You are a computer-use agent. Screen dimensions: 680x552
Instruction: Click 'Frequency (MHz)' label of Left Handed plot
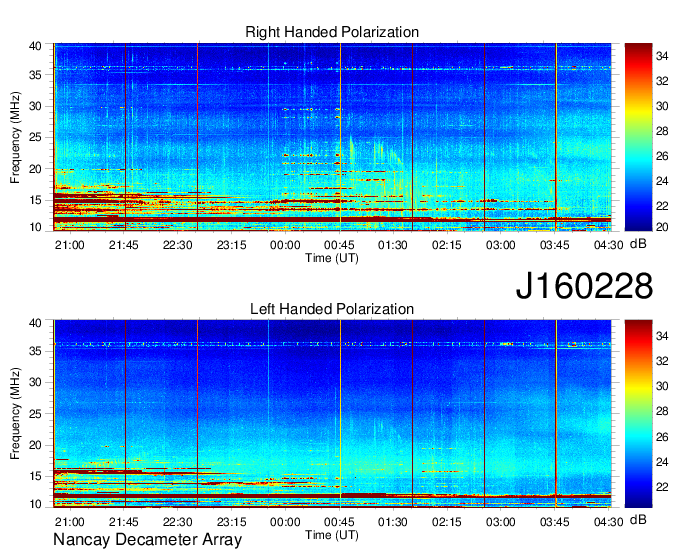click(15, 414)
